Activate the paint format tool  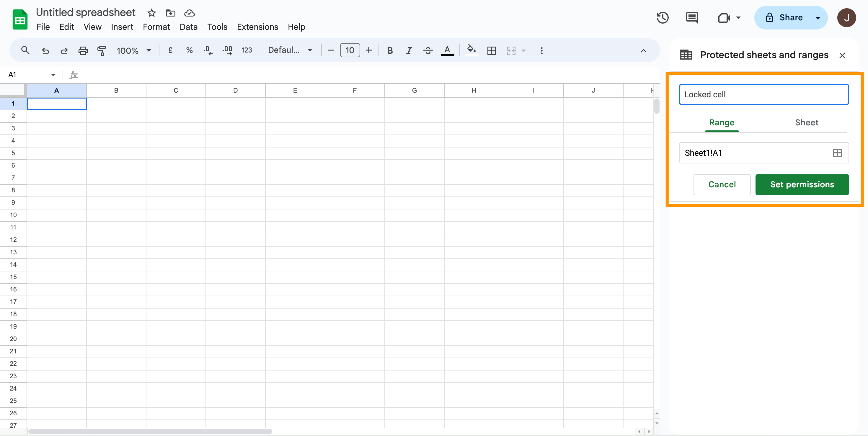(102, 50)
